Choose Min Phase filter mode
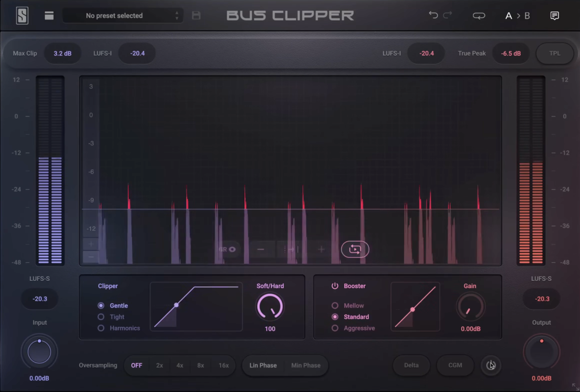The width and height of the screenshot is (580, 392). 306,366
